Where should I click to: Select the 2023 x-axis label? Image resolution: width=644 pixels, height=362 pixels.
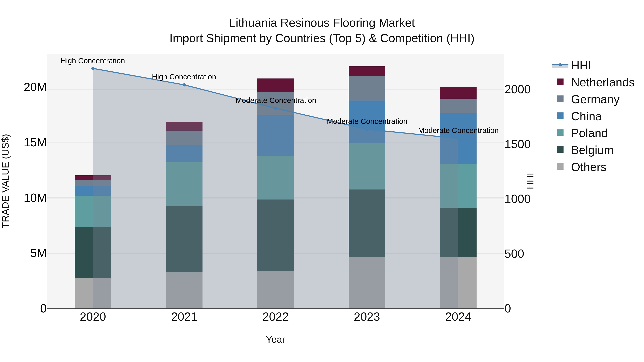pyautogui.click(x=367, y=317)
